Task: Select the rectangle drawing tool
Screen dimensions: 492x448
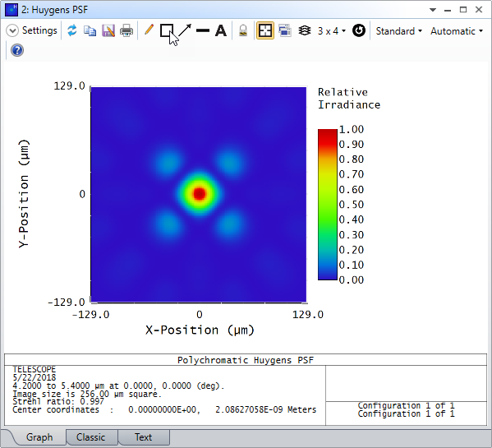Action: tap(167, 30)
